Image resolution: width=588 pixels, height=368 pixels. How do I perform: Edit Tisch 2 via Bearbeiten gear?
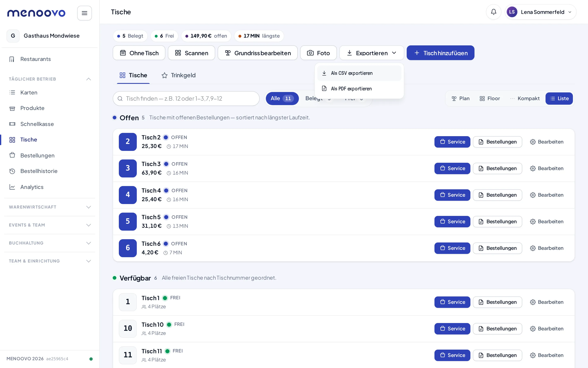coord(546,142)
